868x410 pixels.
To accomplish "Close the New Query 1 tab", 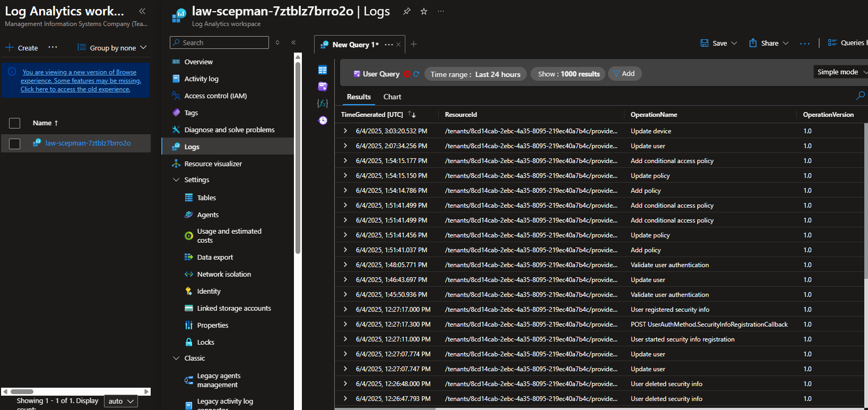I will (398, 45).
